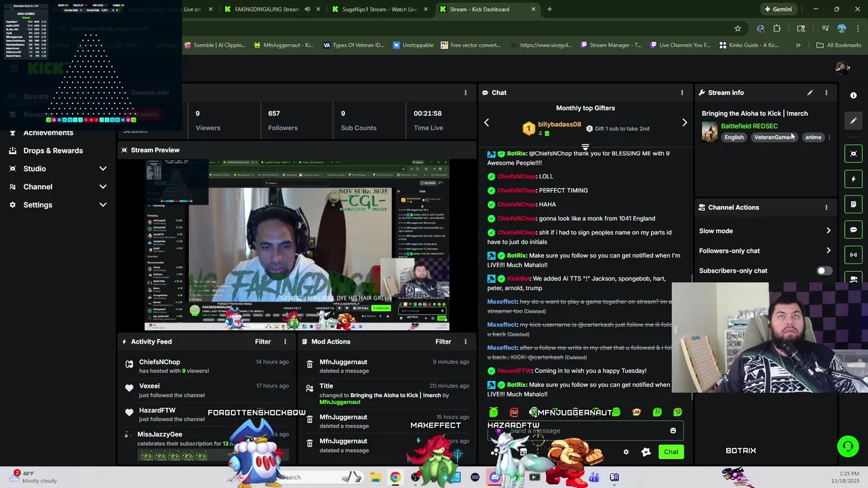Screen dimensions: 868x488
Task: Click the document icon in right sidebar
Action: pyautogui.click(x=854, y=204)
